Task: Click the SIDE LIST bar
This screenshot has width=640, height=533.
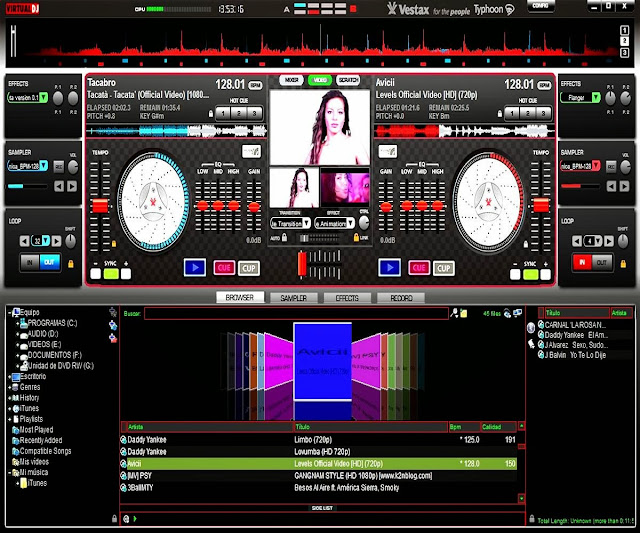Action: click(x=322, y=508)
